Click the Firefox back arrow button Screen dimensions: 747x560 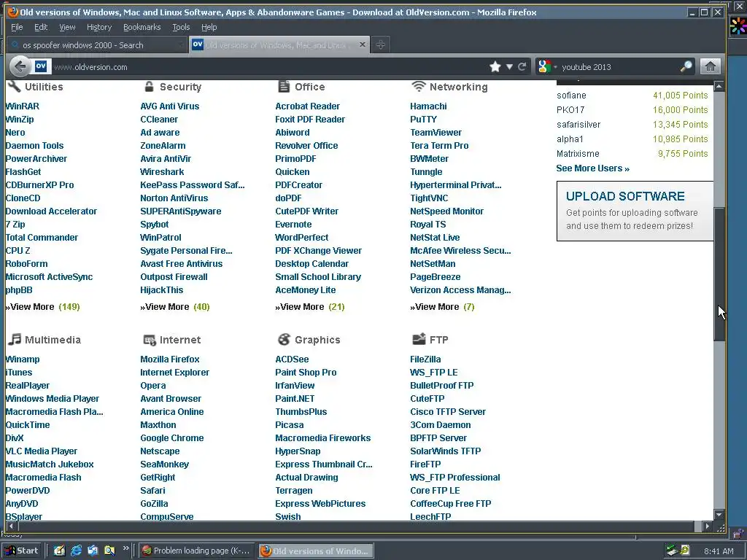pyautogui.click(x=20, y=66)
